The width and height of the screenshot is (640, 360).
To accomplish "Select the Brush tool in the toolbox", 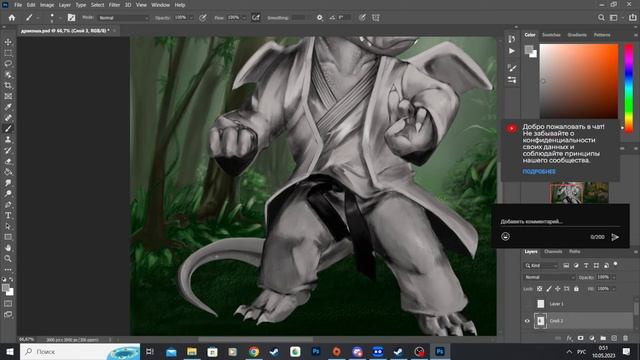I will (x=8, y=129).
